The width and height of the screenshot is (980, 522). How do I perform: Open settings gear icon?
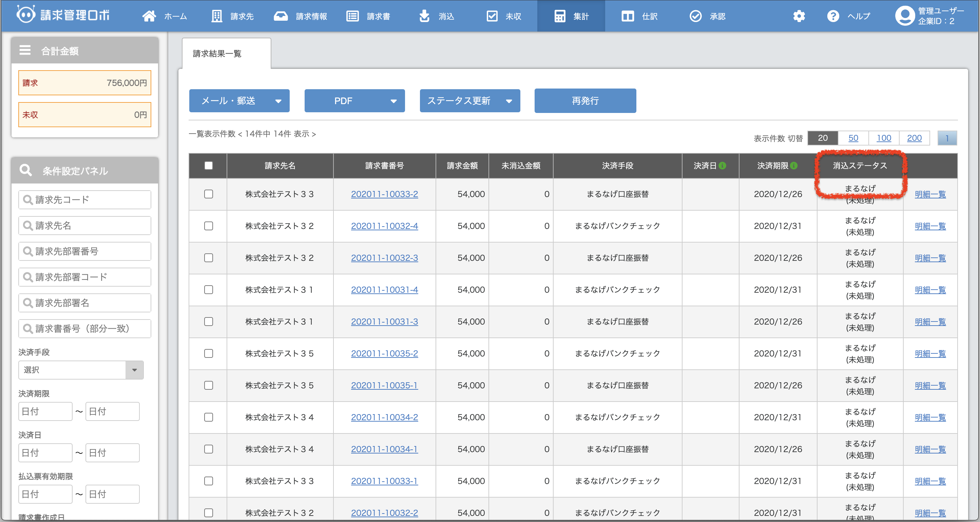[x=799, y=16]
